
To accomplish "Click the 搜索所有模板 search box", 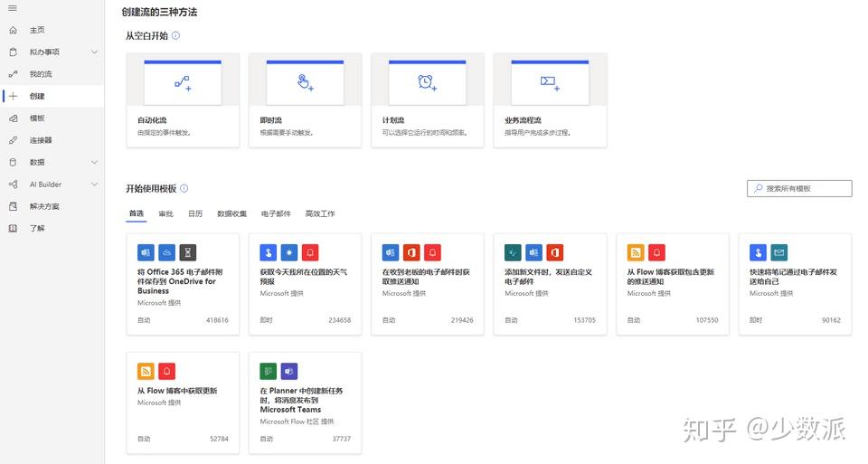I will [799, 188].
